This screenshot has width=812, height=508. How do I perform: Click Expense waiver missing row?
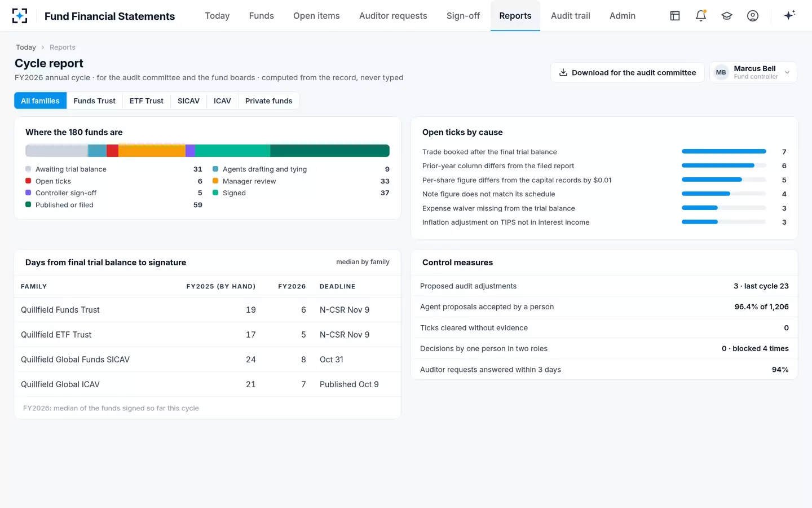pos(604,208)
